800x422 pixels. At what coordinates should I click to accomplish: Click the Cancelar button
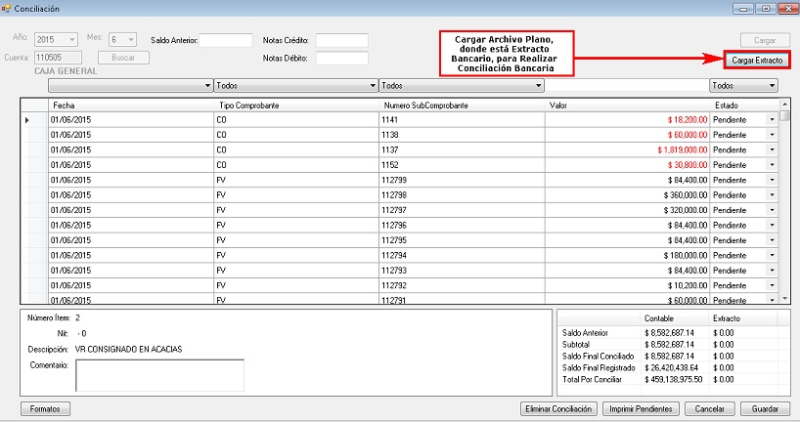[710, 409]
